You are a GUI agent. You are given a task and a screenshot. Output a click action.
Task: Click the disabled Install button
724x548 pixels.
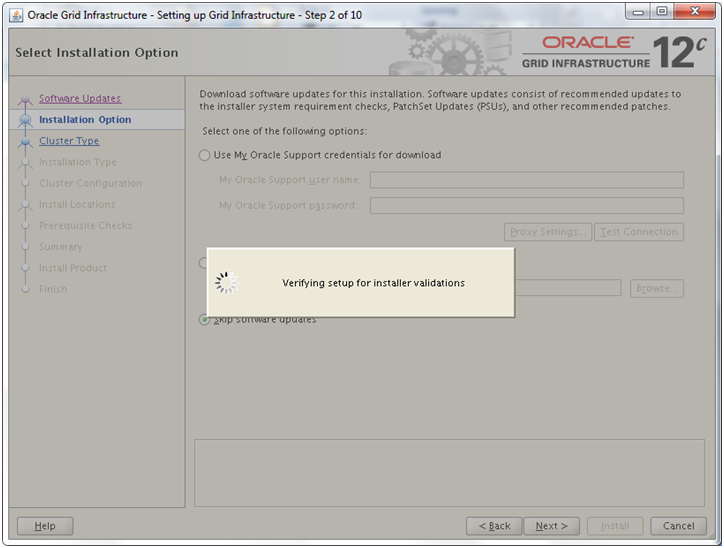[x=615, y=526]
